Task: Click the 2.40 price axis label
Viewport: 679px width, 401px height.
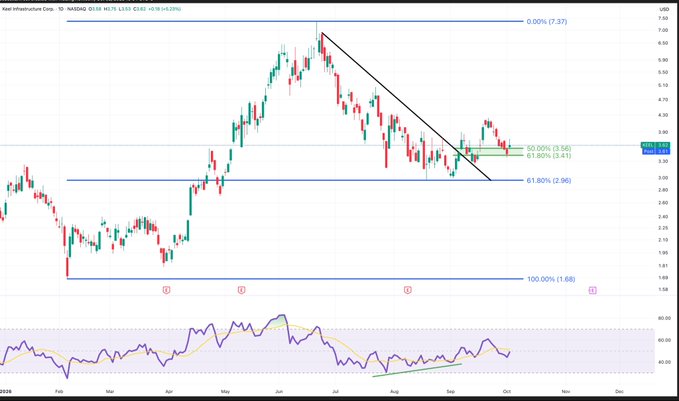Action: coord(663,217)
